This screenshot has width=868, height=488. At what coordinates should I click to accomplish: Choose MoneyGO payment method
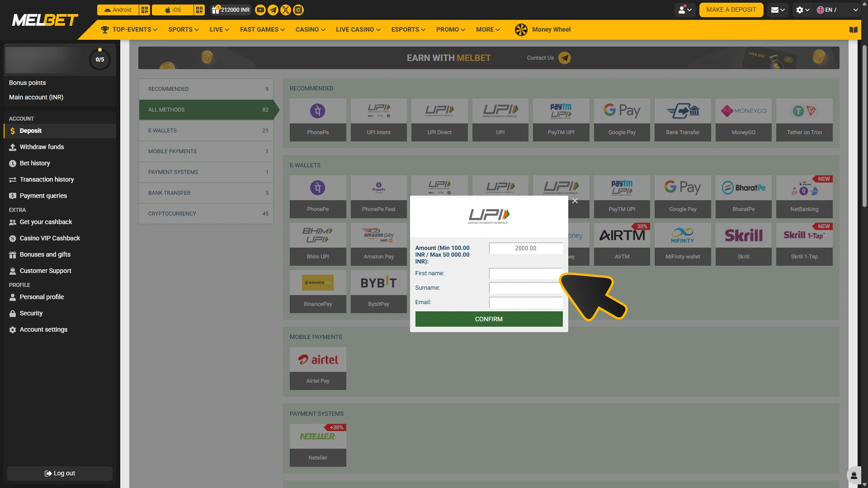(x=743, y=120)
